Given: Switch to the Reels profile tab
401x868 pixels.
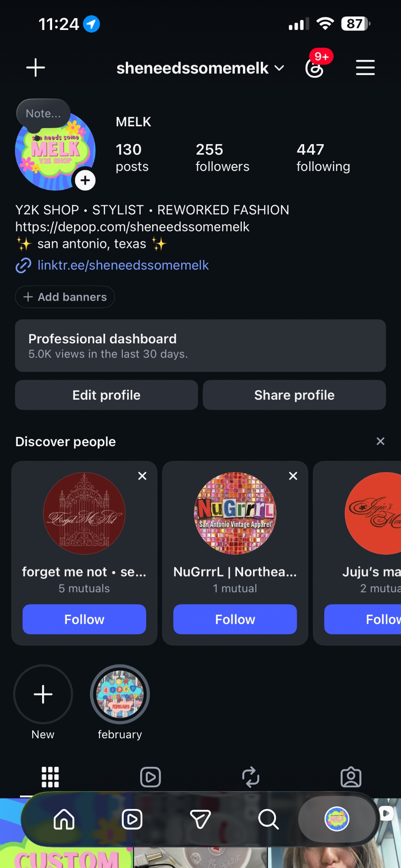Looking at the screenshot, I should coord(151,777).
